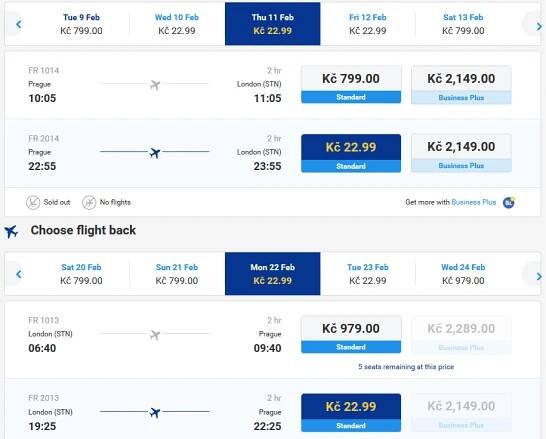Screen dimensions: 546x439
Task: Show later outbound dates with right arrow
Action: [539, 26]
